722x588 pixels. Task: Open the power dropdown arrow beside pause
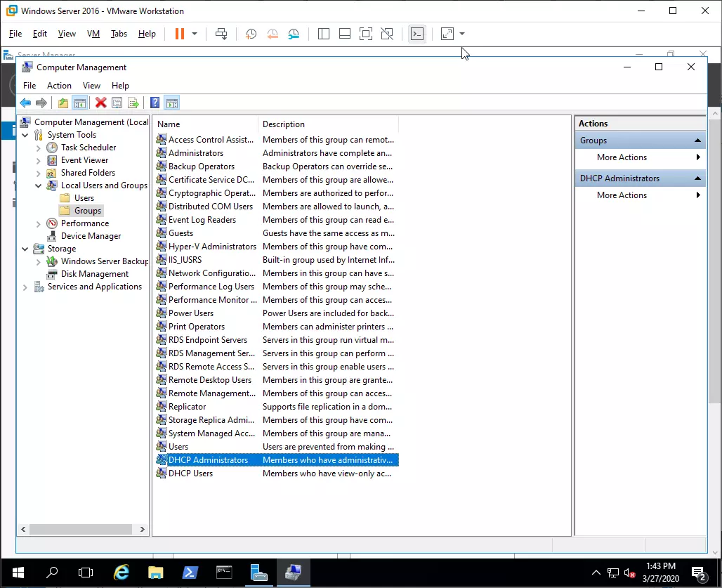195,34
